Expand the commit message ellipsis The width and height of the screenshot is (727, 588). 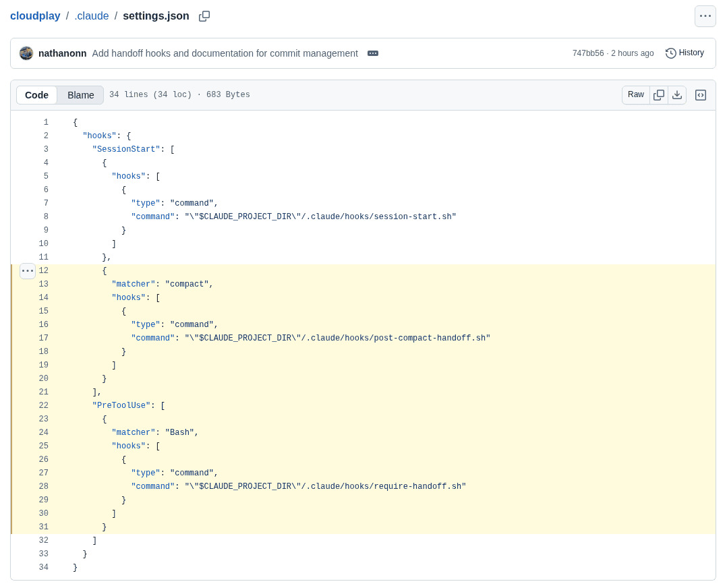click(x=373, y=53)
